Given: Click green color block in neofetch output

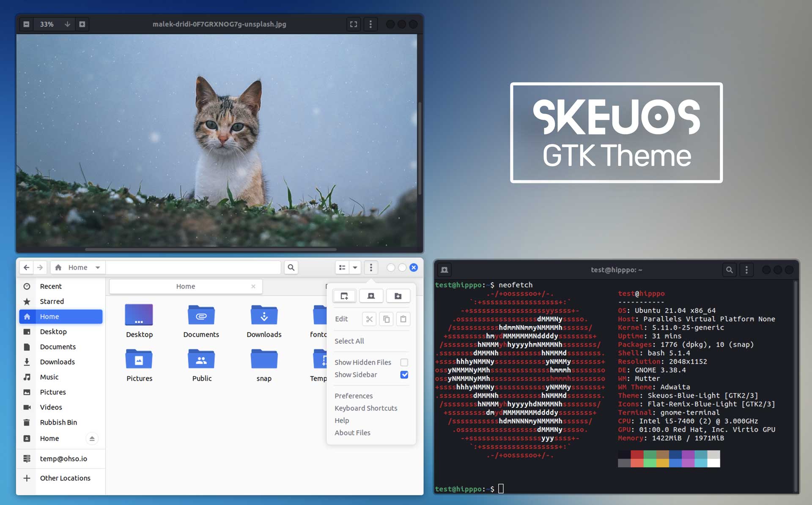Looking at the screenshot, I should (650, 455).
